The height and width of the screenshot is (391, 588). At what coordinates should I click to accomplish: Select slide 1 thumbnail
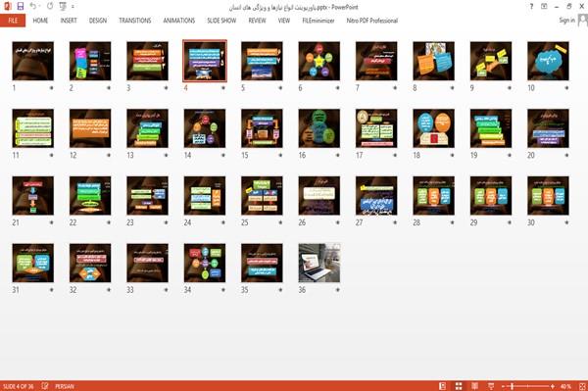[33, 61]
